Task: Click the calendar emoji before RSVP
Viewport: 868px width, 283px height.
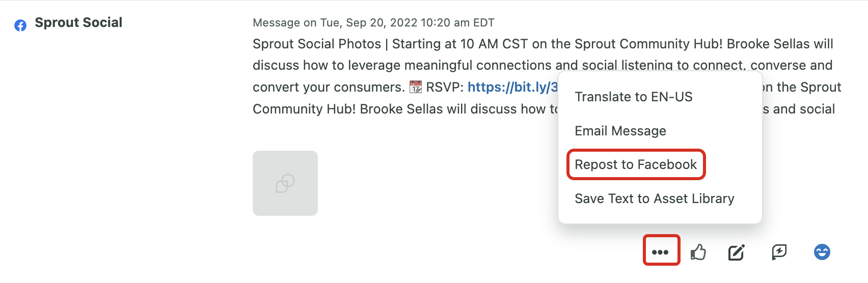Action: [416, 87]
